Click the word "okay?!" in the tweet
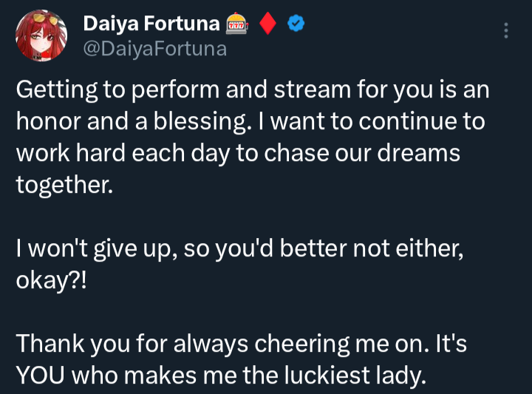This screenshot has width=532, height=394. tap(51, 282)
